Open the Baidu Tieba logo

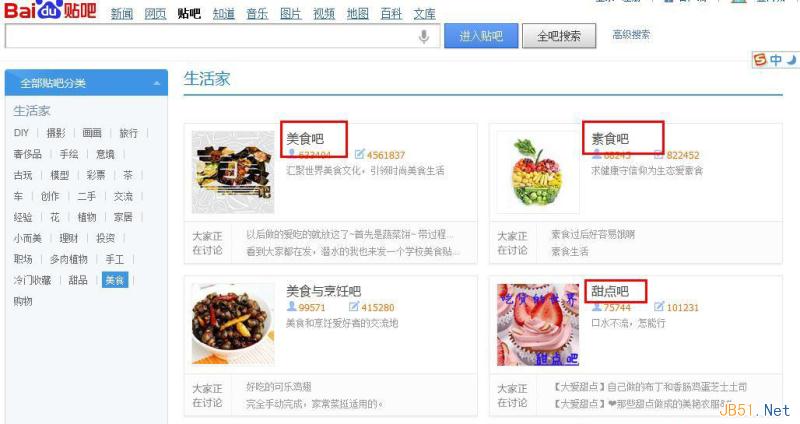(51, 10)
